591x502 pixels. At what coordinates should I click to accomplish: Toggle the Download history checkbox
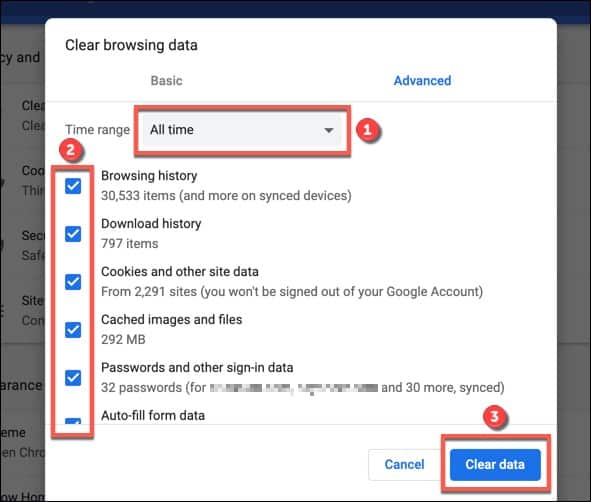pyautogui.click(x=73, y=234)
